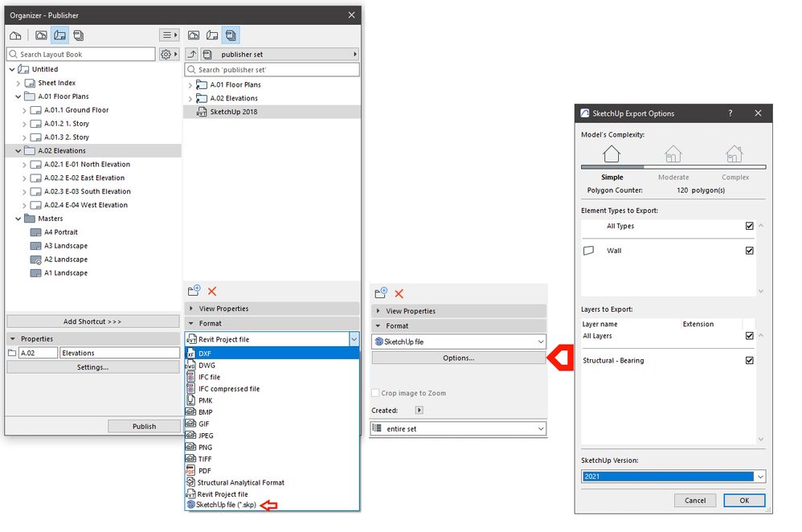Choose DWG from the format list
Screen dimensions: 802x532
point(272,365)
